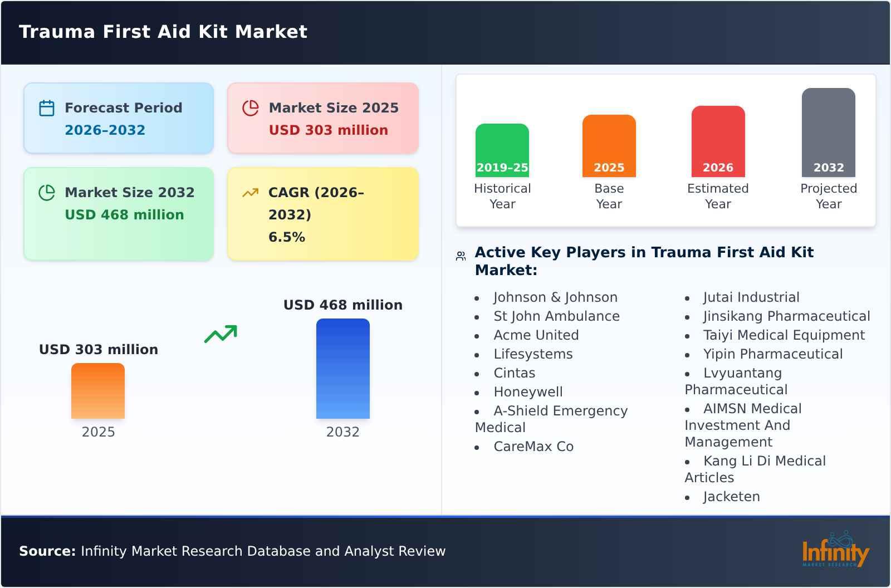
Task: Click the Source attribution text in footer
Action: tap(232, 551)
